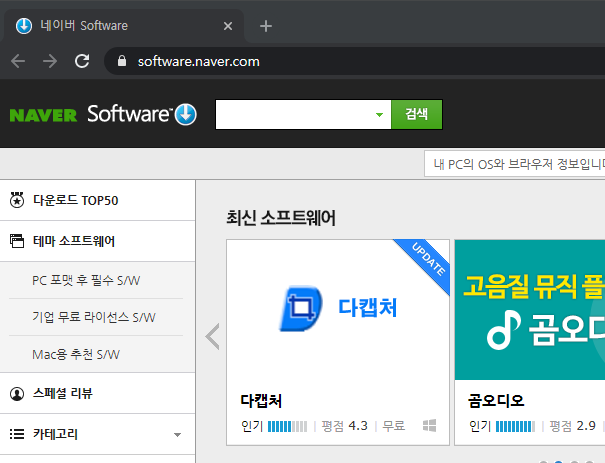
Task: Click the Windows icon on 다캡처 card
Action: pyautogui.click(x=429, y=426)
